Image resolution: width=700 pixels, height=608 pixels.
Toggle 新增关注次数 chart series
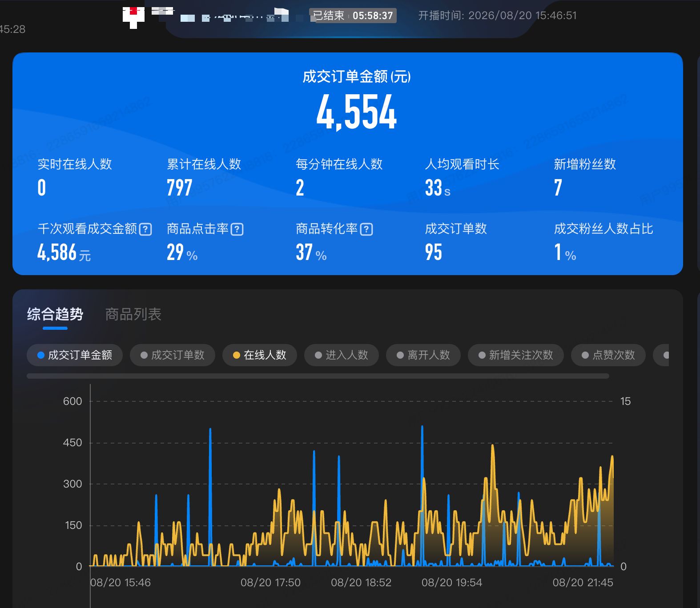point(516,355)
